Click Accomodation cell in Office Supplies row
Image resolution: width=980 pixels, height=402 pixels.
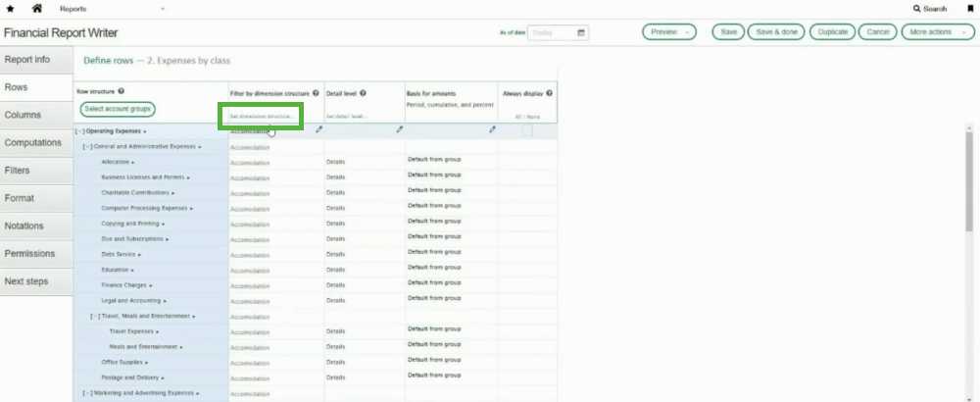pos(250,363)
